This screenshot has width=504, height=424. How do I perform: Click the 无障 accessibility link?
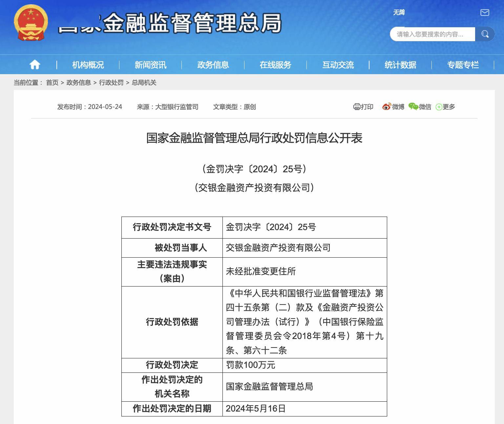399,12
